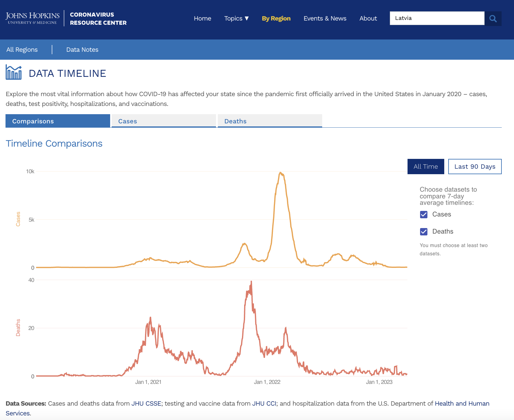Select the Comparisons tab
The height and width of the screenshot is (420, 514).
pos(58,121)
